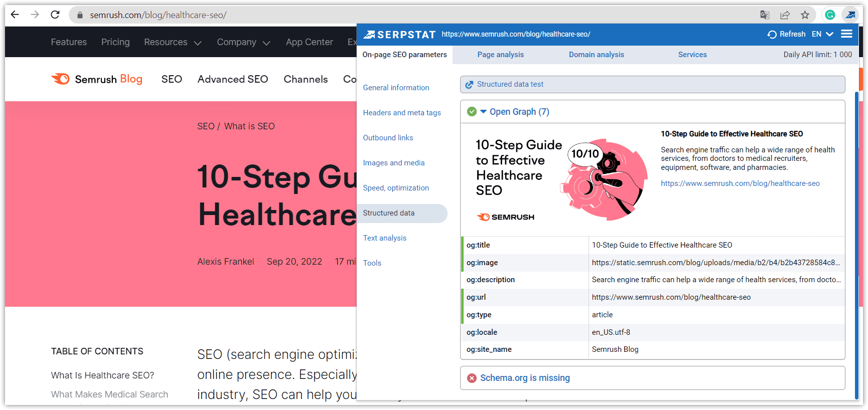Click the green check icon beside Open Graph
The width and height of the screenshot is (868, 410).
[x=472, y=112]
